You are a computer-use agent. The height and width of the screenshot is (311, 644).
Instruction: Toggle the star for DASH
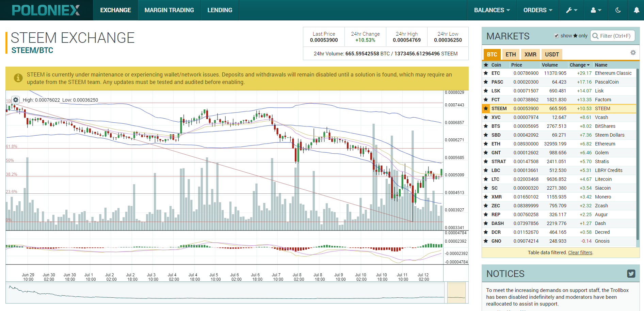(x=486, y=223)
